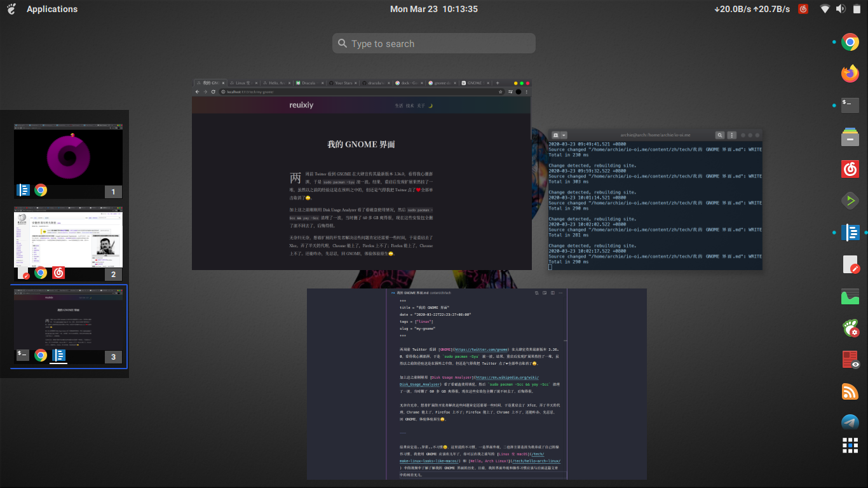Switch to workspace 1 thumbnail
Screen dimensions: 868x488
(69, 161)
